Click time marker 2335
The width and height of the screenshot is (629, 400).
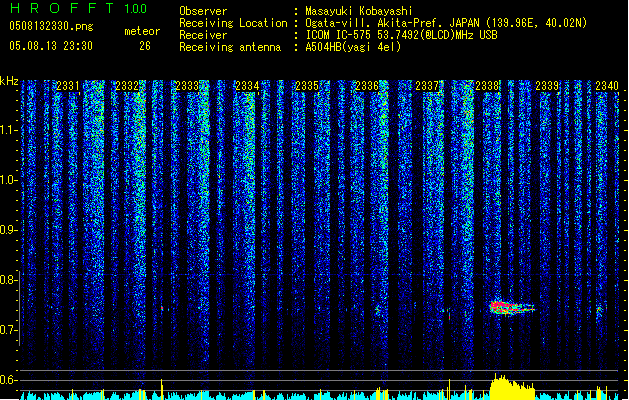click(x=307, y=86)
